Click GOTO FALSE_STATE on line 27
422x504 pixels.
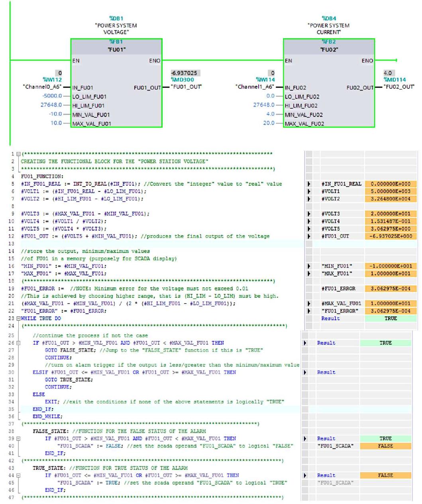[x=70, y=350]
